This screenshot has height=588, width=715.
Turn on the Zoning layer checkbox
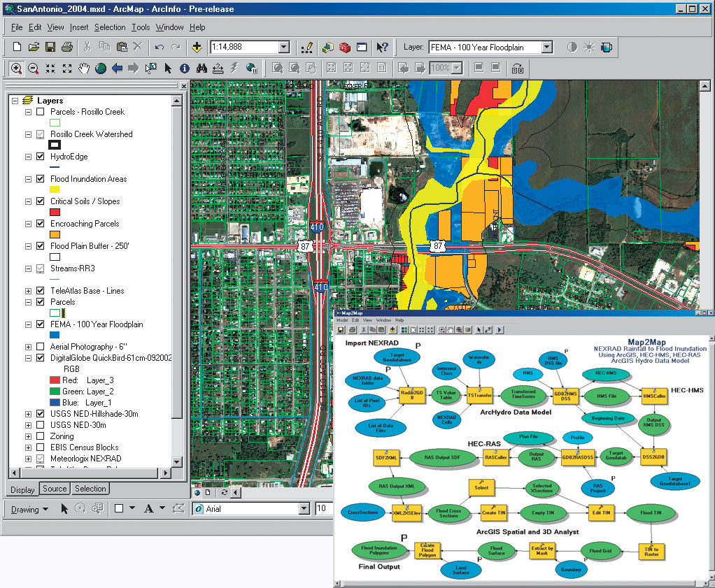tap(41, 436)
